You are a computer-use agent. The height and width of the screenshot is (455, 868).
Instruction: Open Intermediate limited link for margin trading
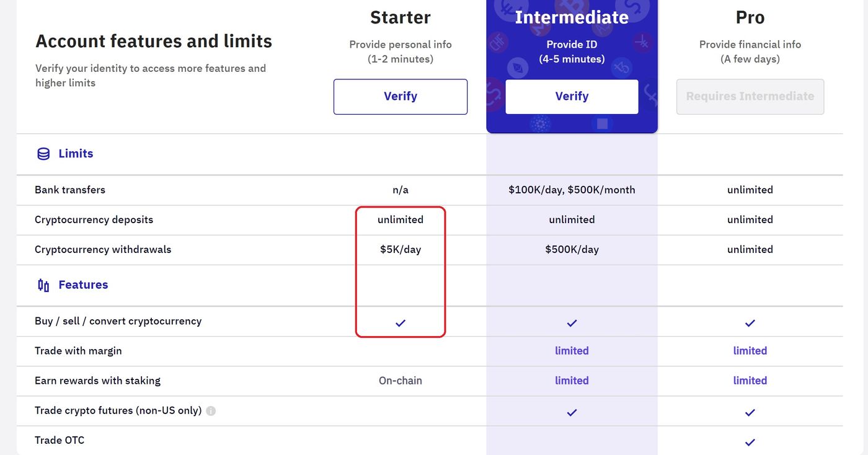coord(572,351)
